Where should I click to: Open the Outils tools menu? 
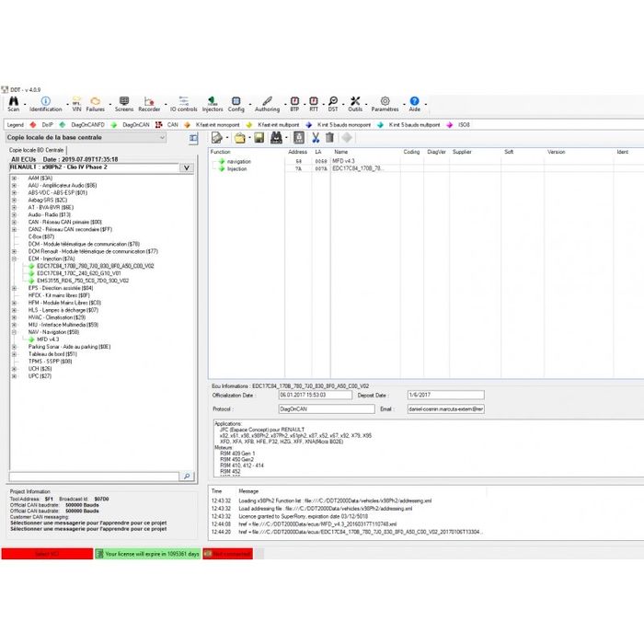click(x=355, y=104)
